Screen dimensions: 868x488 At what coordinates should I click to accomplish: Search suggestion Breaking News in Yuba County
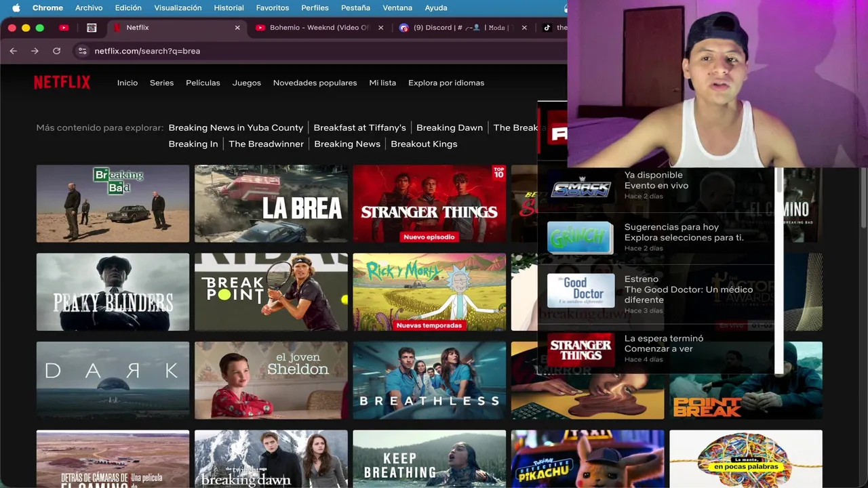[236, 127]
